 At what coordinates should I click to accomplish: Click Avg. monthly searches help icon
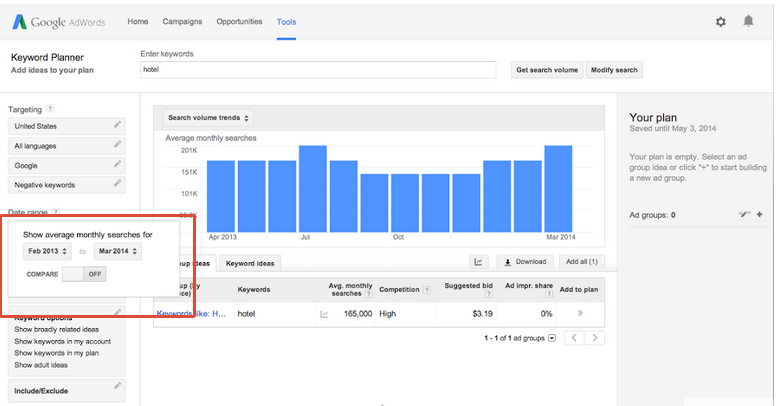(x=368, y=294)
